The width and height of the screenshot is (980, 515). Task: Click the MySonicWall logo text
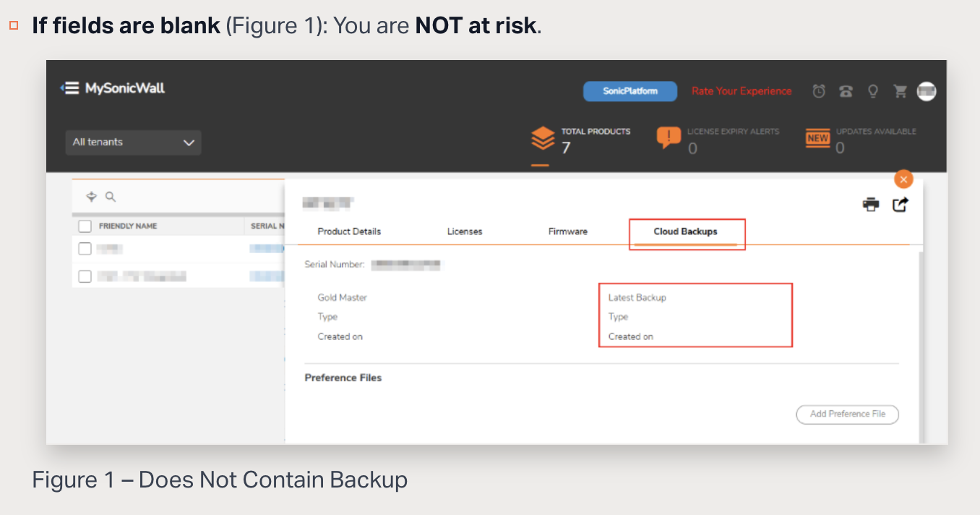[125, 88]
